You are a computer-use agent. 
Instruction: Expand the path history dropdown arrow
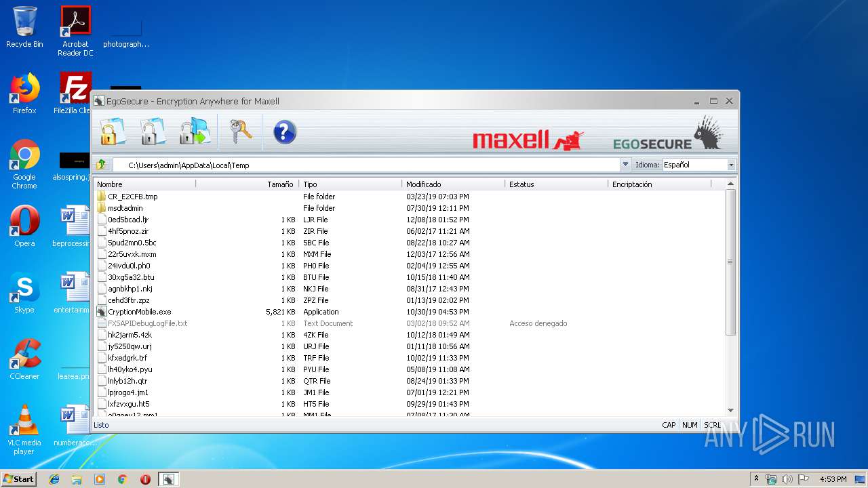tap(625, 165)
